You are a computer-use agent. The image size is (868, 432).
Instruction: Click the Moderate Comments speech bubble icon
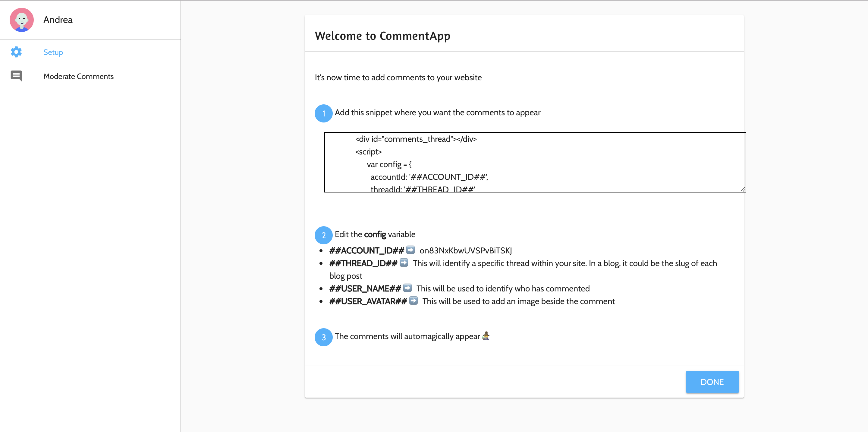(16, 76)
